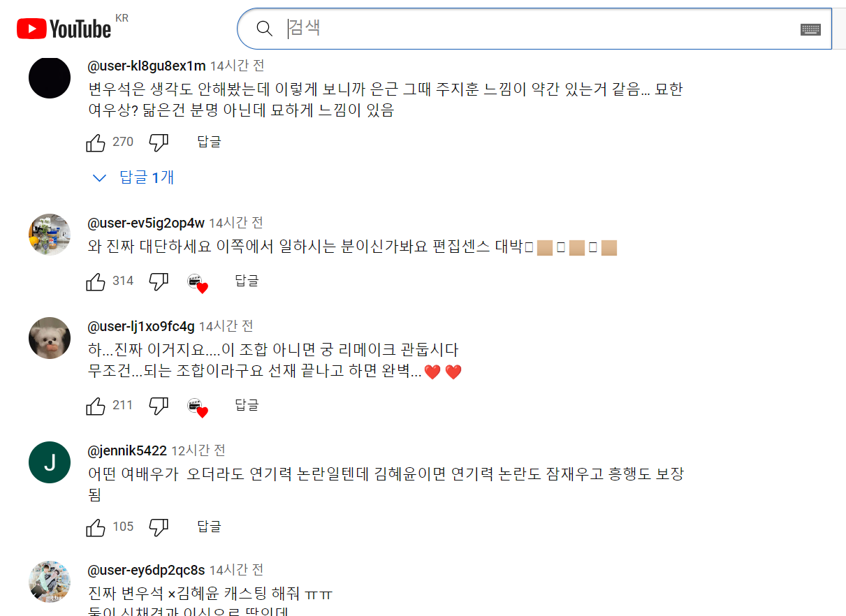Image resolution: width=846 pixels, height=616 pixels.
Task: Like the comment by @user-lj1xo9fc4g
Action: pyautogui.click(x=96, y=406)
